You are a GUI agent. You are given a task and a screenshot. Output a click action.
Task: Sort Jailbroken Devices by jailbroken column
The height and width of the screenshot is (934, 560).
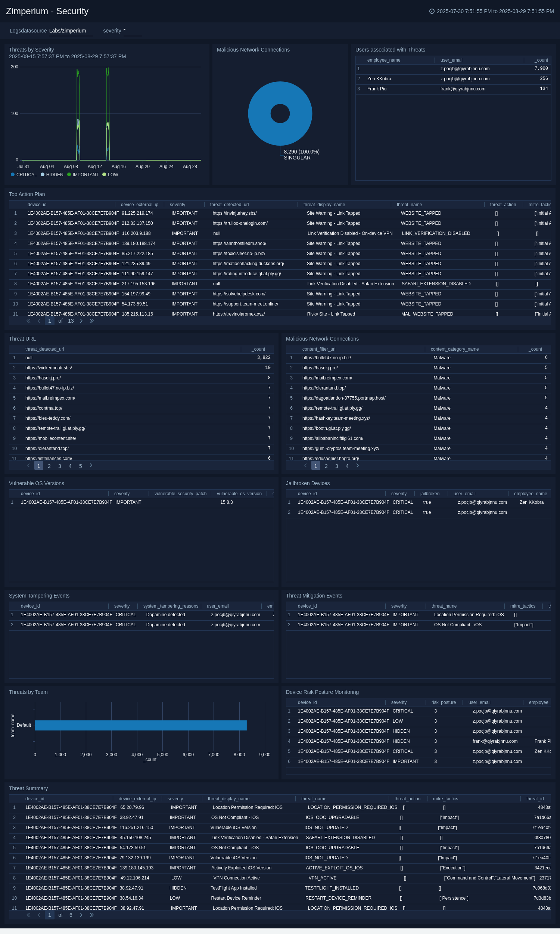[x=430, y=494]
